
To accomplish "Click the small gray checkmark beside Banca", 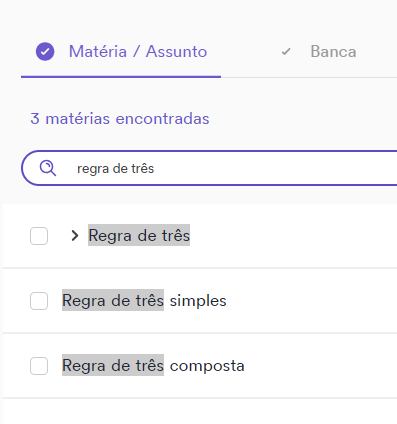I will click(286, 52).
